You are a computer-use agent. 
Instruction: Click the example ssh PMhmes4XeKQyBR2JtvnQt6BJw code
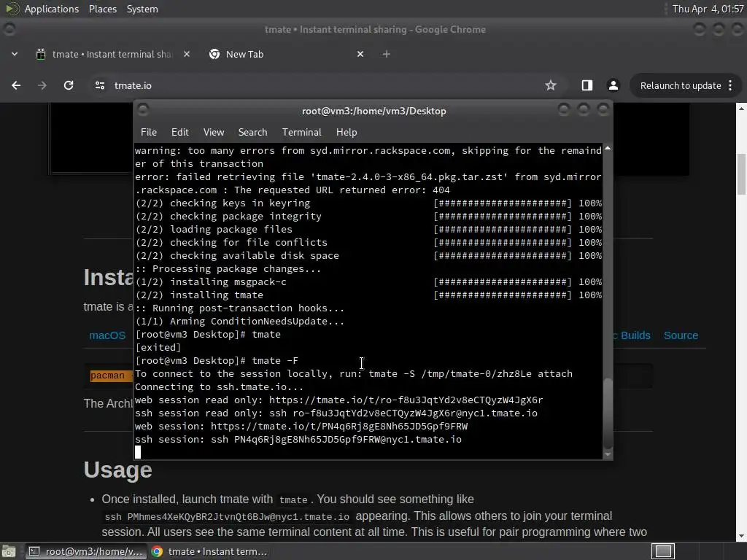tap(227, 517)
